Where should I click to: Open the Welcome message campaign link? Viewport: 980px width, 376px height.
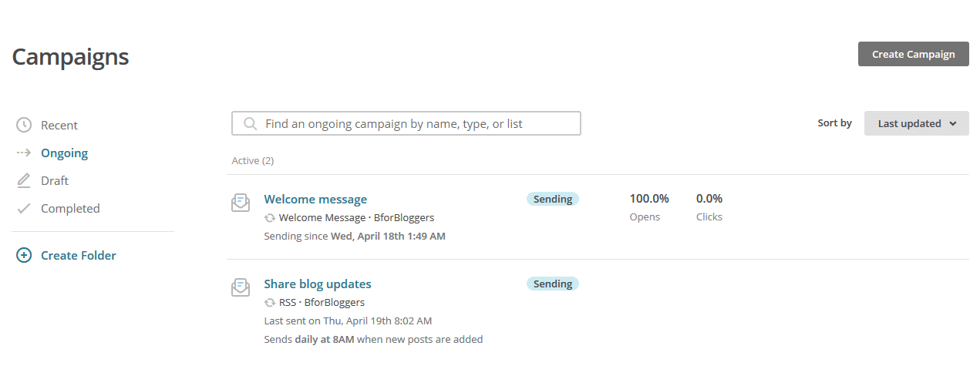pyautogui.click(x=315, y=199)
